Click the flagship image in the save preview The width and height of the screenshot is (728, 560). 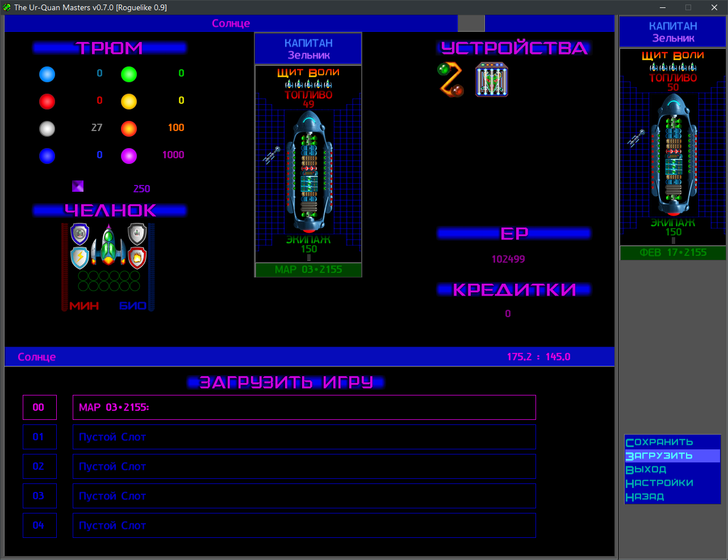[x=309, y=172]
